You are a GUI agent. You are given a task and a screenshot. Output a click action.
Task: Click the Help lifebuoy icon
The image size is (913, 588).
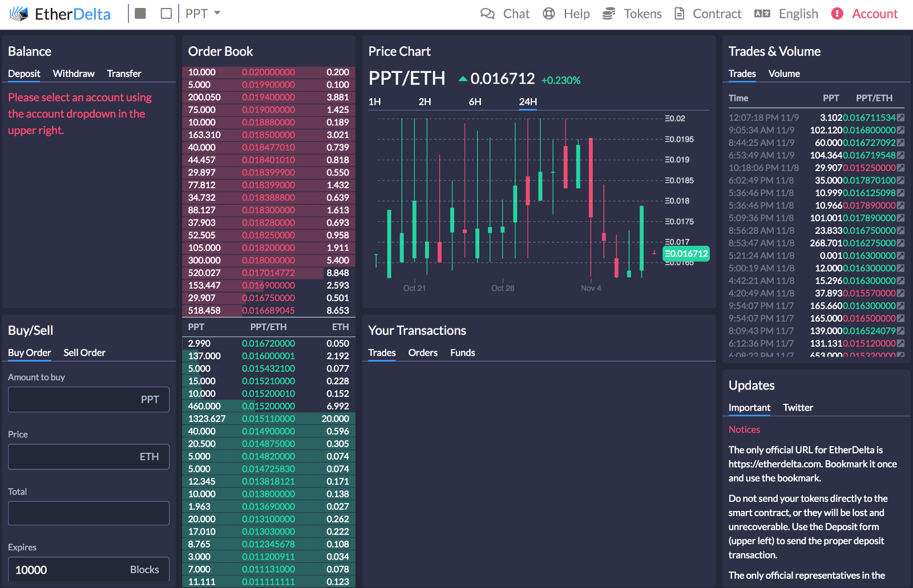click(x=549, y=14)
